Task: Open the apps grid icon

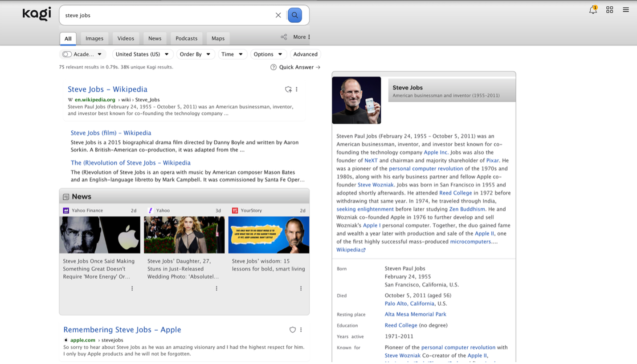Action: click(609, 10)
